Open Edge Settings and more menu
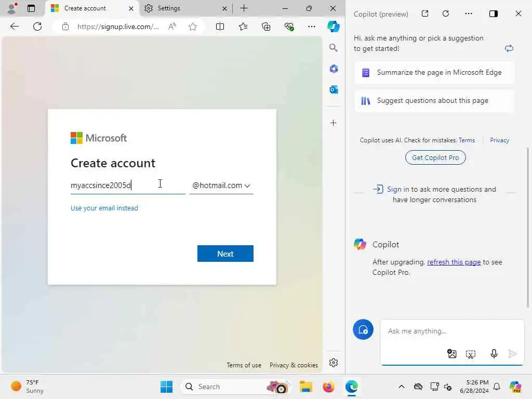Image resolution: width=532 pixels, height=399 pixels. (x=312, y=26)
